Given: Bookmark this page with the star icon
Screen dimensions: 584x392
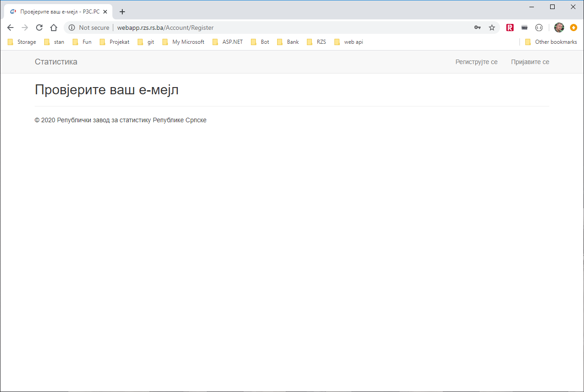Looking at the screenshot, I should [492, 28].
